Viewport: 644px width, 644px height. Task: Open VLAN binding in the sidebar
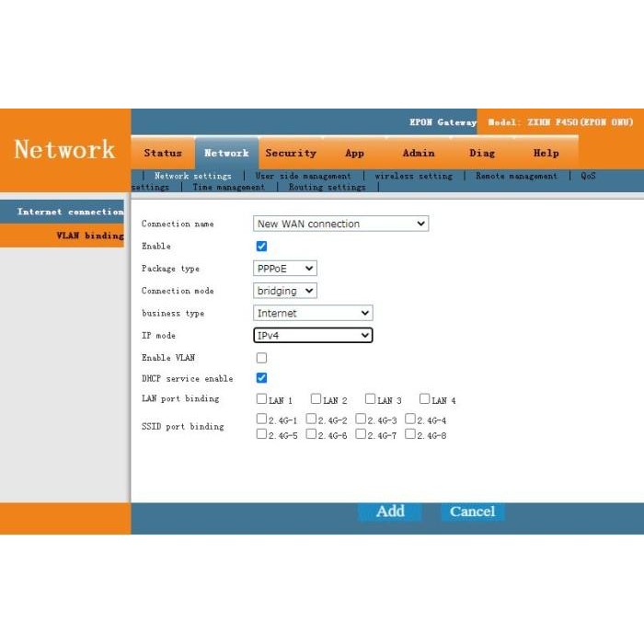coord(89,236)
